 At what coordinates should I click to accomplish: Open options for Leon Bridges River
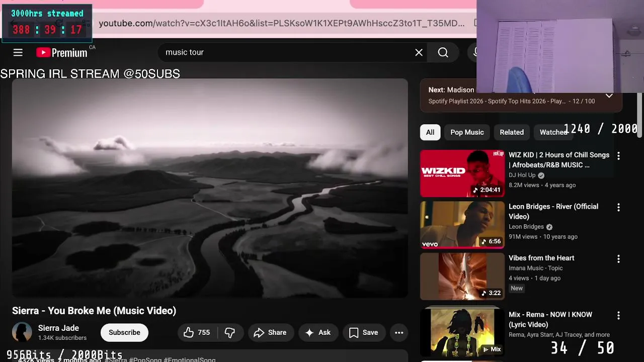(x=618, y=207)
